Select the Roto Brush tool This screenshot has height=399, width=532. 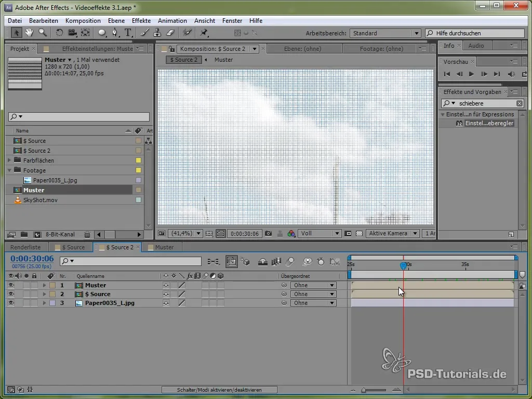187,33
